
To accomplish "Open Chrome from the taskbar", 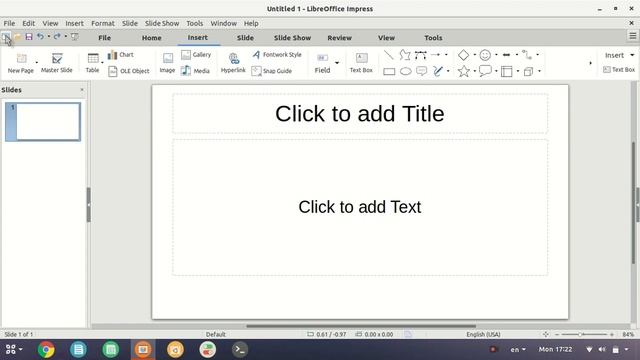I will point(46,350).
